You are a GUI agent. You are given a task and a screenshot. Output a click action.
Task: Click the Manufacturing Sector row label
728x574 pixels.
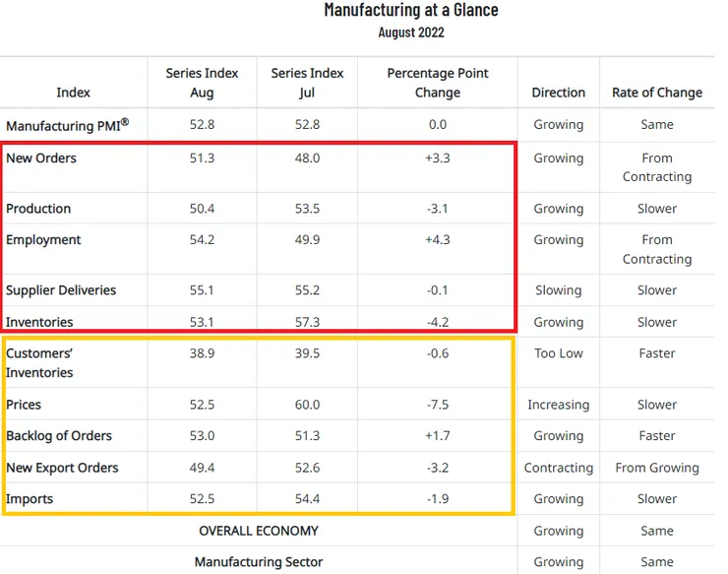pyautogui.click(x=259, y=562)
